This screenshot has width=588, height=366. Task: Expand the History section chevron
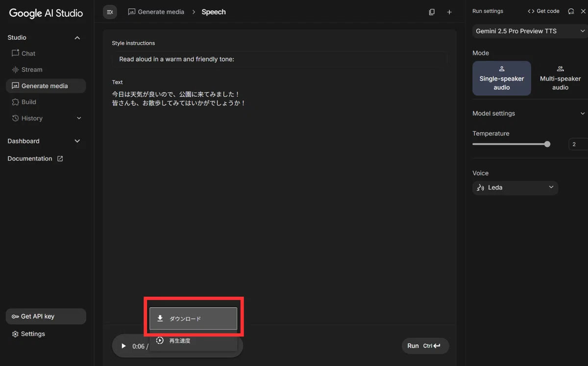click(79, 118)
